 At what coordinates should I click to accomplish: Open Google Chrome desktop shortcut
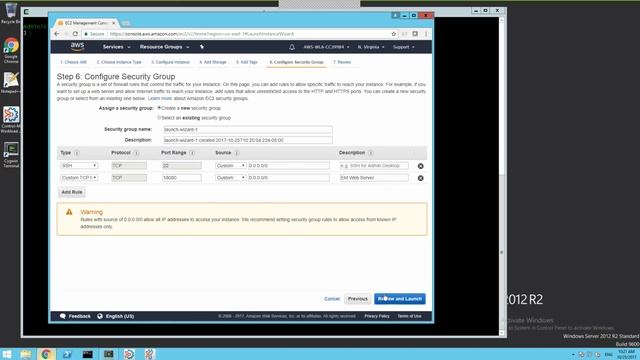pyautogui.click(x=11, y=50)
